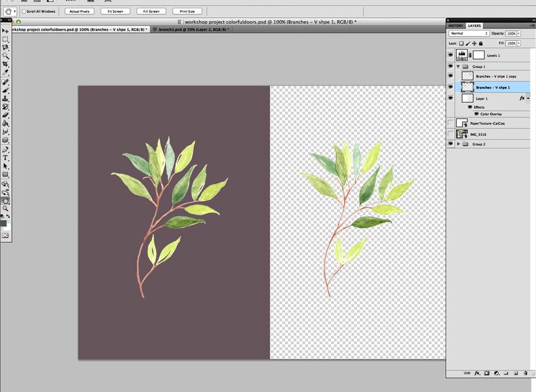Select the Polygonal Lasso tool
536x392 pixels.
click(5, 48)
